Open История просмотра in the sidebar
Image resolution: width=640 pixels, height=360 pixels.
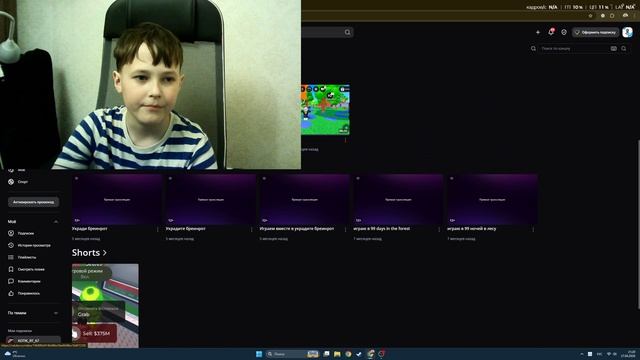pyautogui.click(x=29, y=245)
